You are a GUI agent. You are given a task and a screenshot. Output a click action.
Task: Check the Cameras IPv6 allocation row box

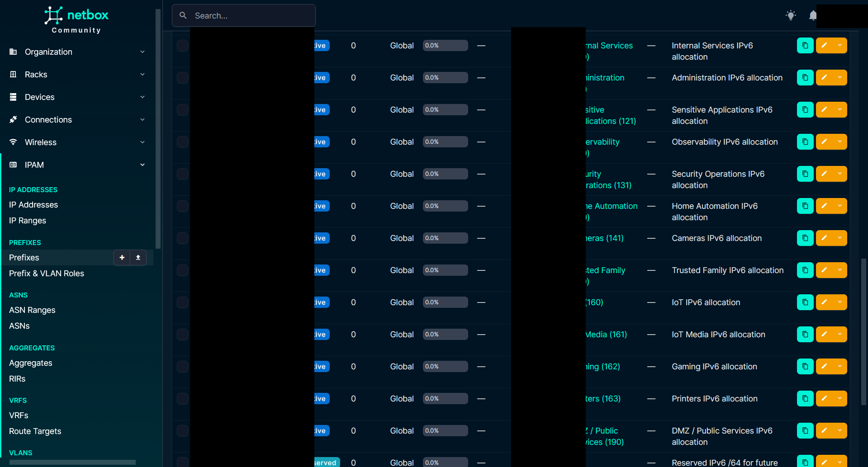[182, 238]
